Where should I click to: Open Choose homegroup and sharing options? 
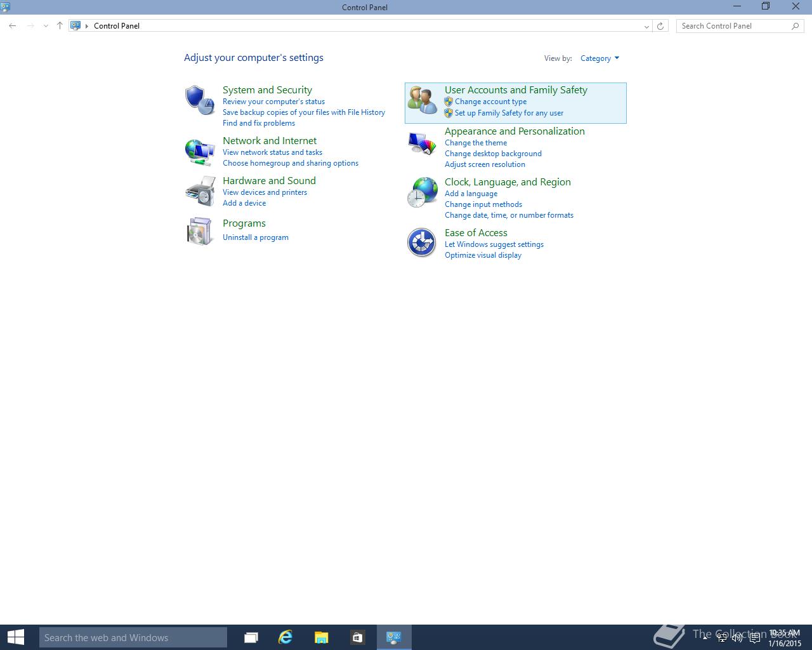point(291,163)
